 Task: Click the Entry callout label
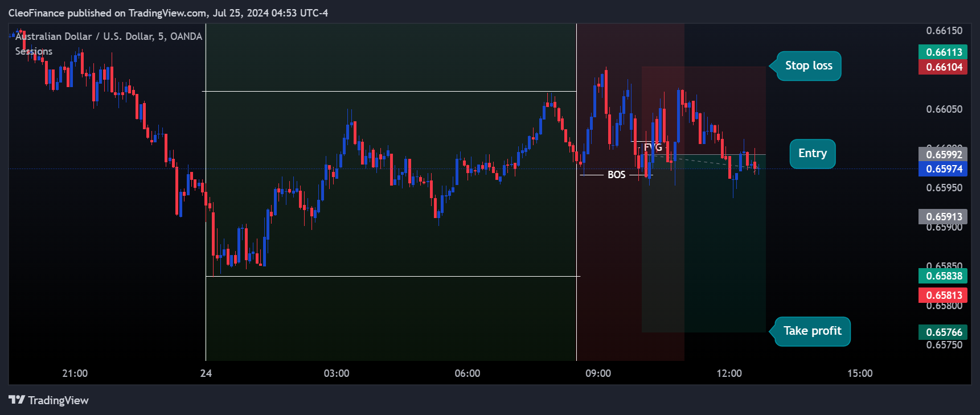(x=813, y=154)
